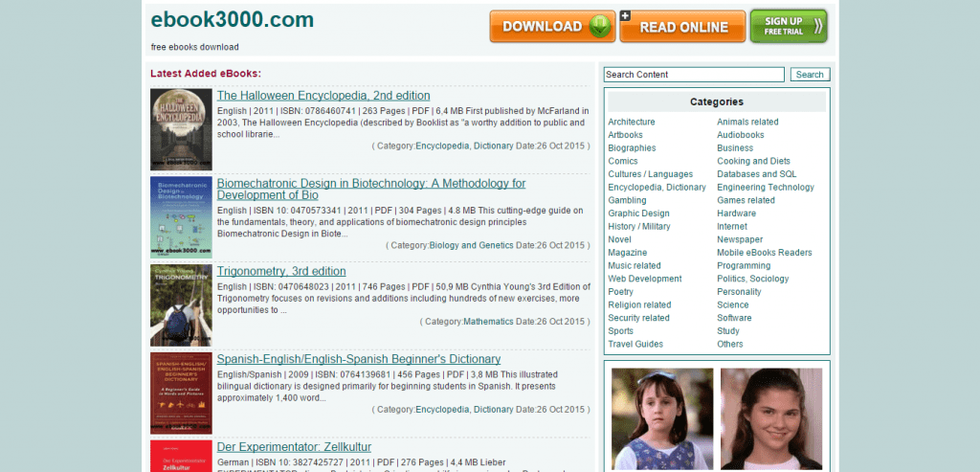Click the orange DOWNLOAD banner button

click(x=552, y=26)
